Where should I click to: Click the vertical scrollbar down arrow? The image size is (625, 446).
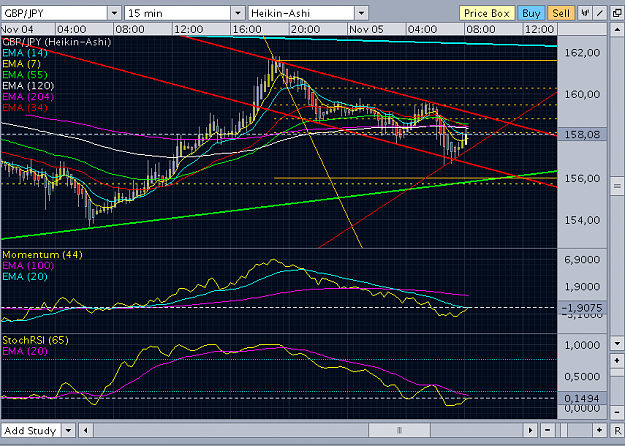(x=617, y=343)
